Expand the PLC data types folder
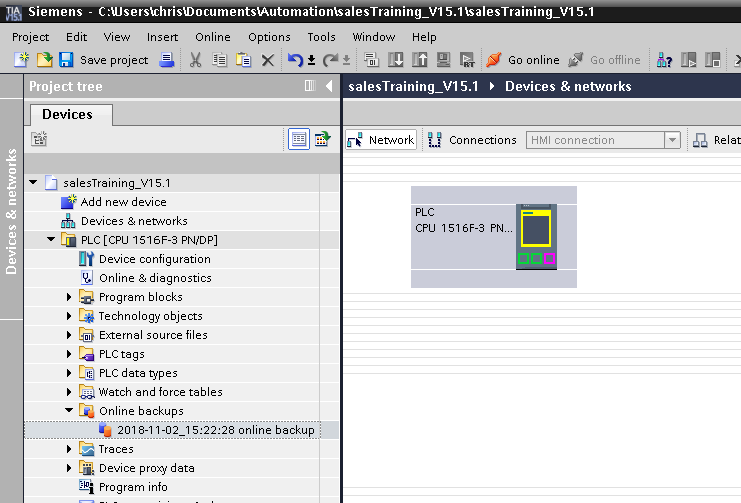 (x=69, y=373)
